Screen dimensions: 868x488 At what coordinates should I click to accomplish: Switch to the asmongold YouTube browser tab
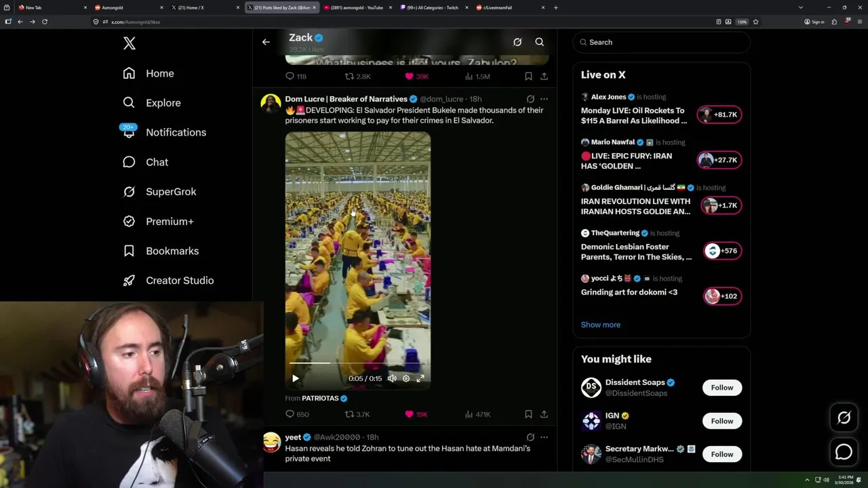(357, 7)
